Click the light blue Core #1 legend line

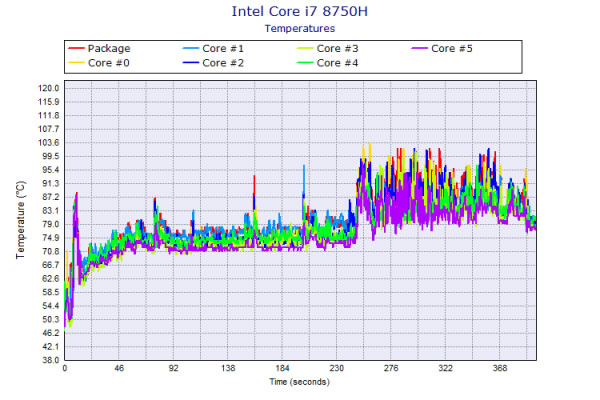pyautogui.click(x=191, y=48)
